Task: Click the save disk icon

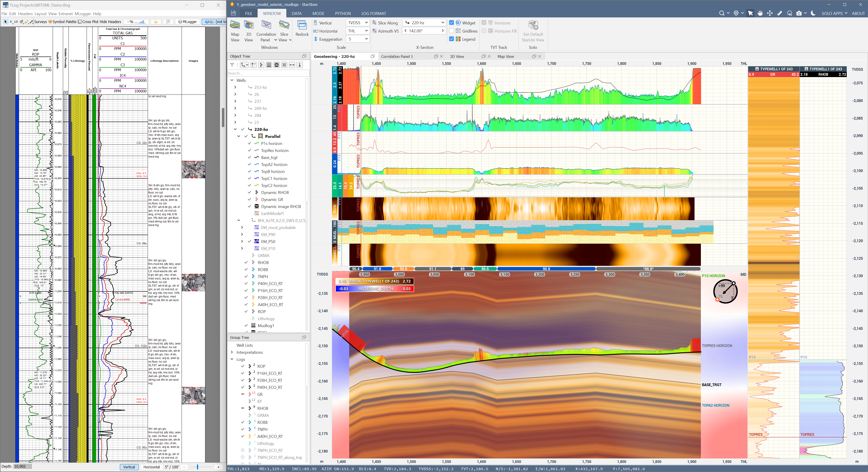Action: pos(233,13)
